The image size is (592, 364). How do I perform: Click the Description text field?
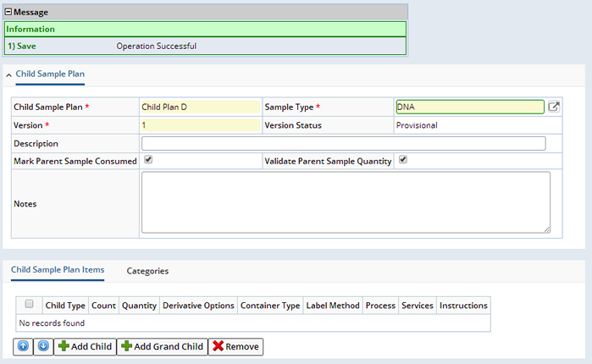(x=344, y=143)
